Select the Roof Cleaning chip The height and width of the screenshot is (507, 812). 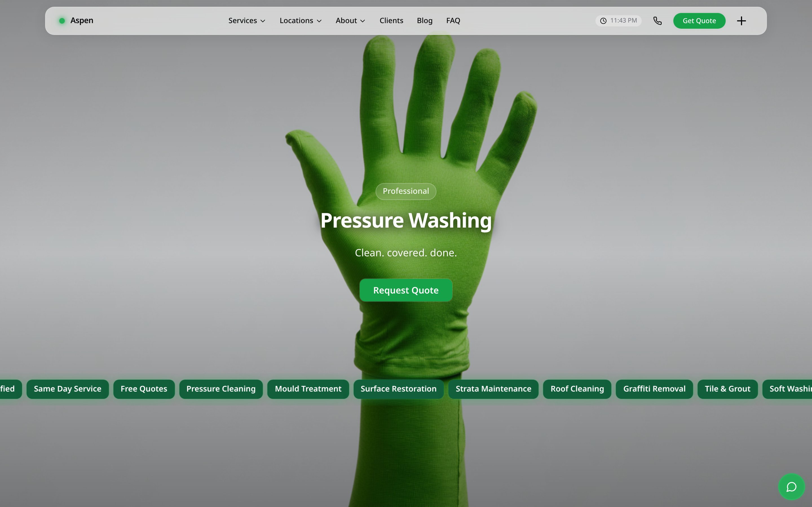pyautogui.click(x=577, y=389)
